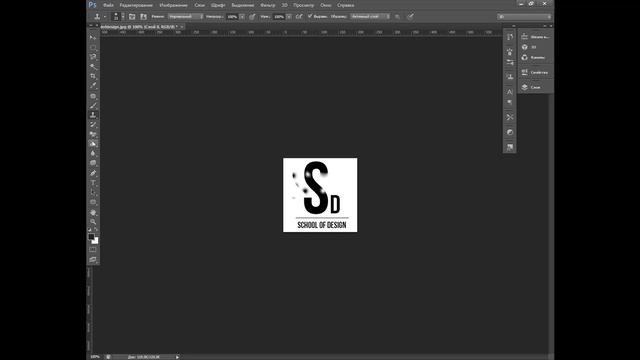Open the Flow slider arrow
Viewport: 640px width, 360px height.
pyautogui.click(x=289, y=17)
